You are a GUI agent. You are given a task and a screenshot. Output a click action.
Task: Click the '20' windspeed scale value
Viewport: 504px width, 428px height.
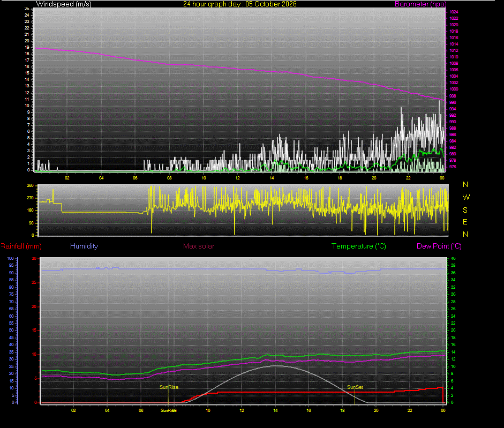coord(27,41)
